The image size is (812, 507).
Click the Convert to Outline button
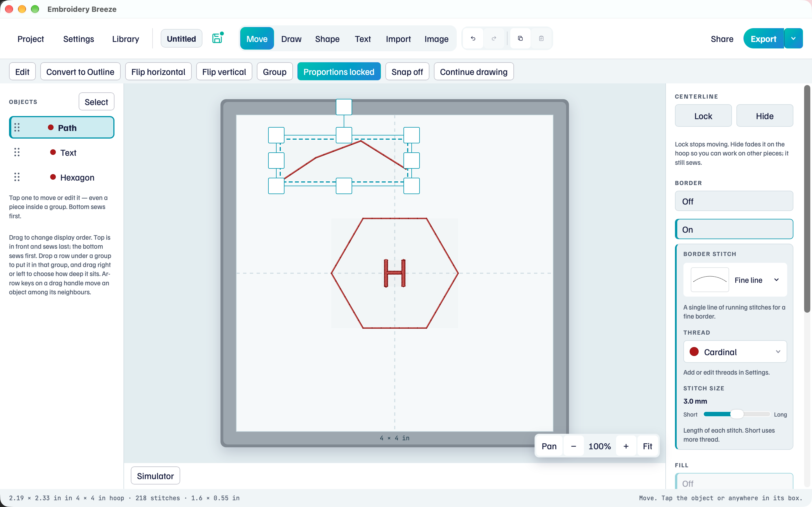80,72
